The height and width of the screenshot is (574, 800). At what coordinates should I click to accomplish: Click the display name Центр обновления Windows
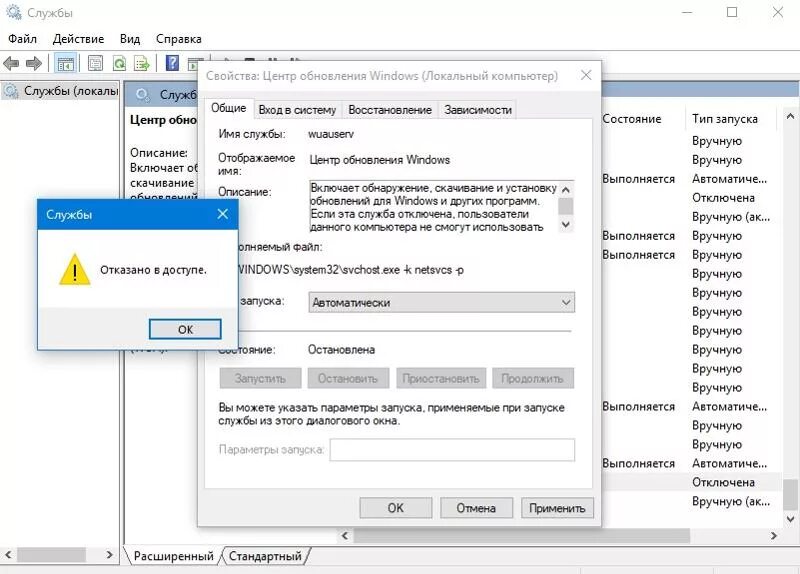(380, 160)
